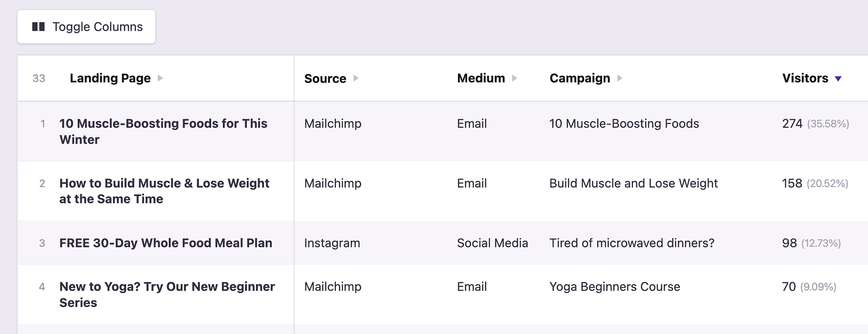The width and height of the screenshot is (868, 334).
Task: Click the arrow beside Landing Page header
Action: click(160, 78)
